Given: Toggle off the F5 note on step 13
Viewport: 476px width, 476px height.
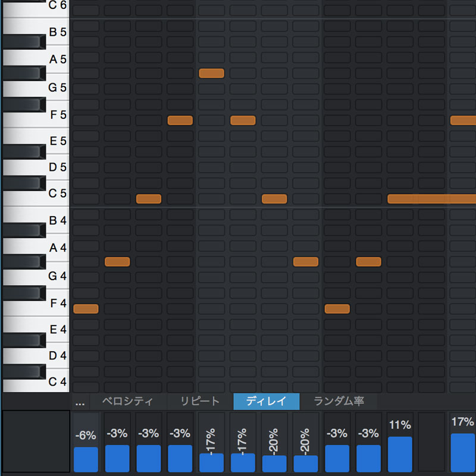Looking at the screenshot, I should coord(464,120).
